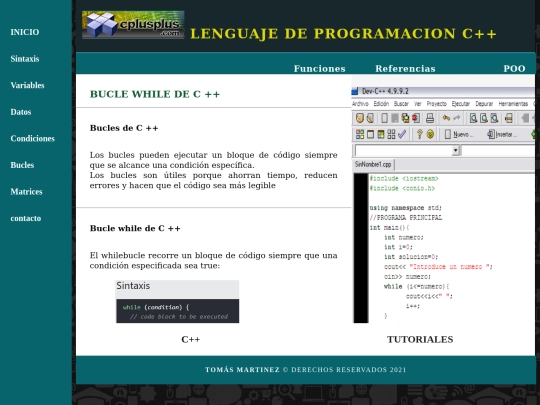540x405 pixels.
Task: Click the 'using namespace std;' code line
Action: [x=406, y=208]
